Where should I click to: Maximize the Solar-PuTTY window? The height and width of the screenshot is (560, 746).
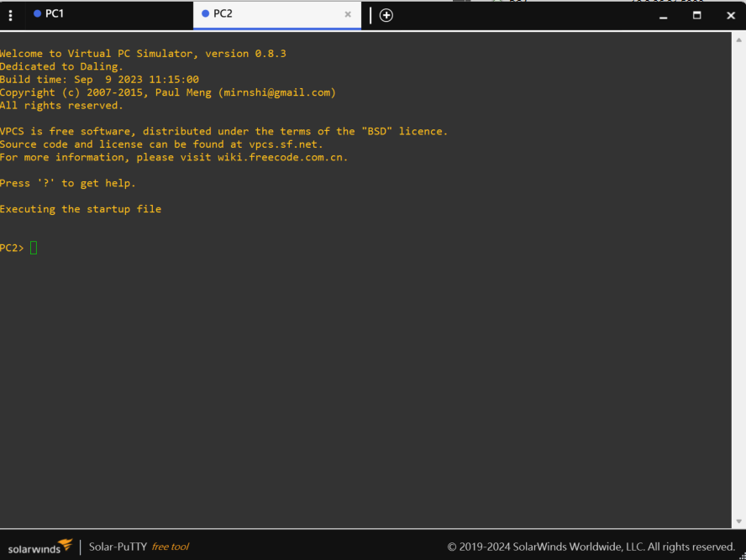697,16
